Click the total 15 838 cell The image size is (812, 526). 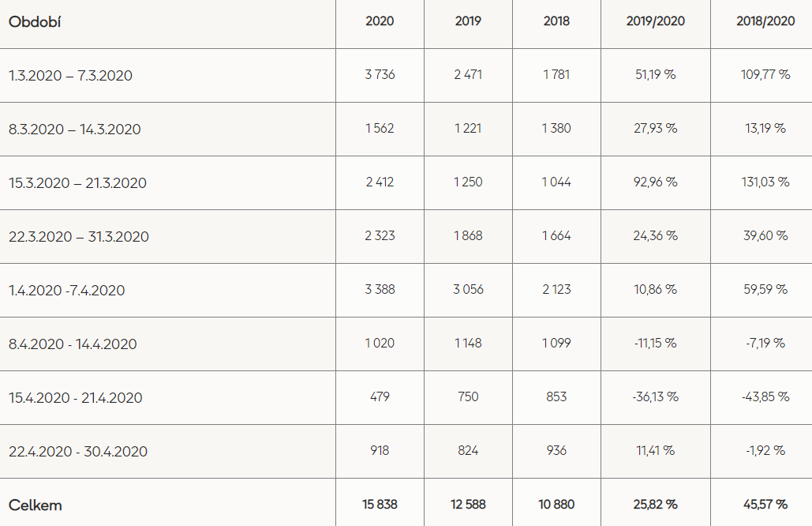[380, 504]
